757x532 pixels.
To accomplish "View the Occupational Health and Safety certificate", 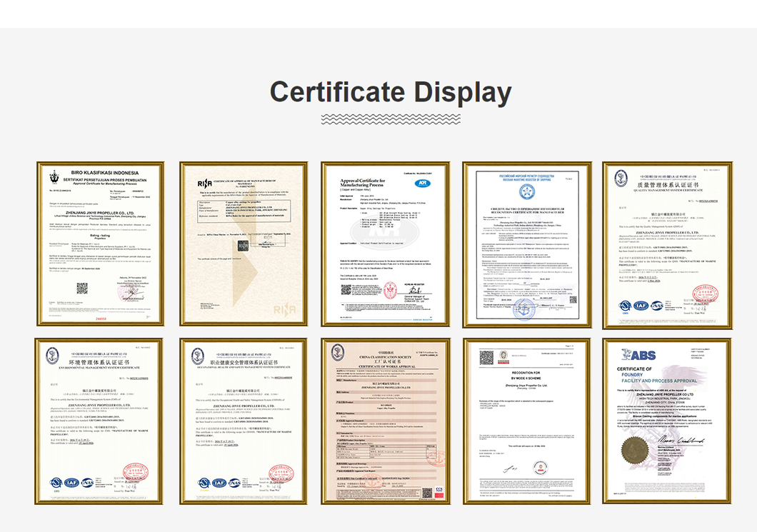I will (243, 421).
